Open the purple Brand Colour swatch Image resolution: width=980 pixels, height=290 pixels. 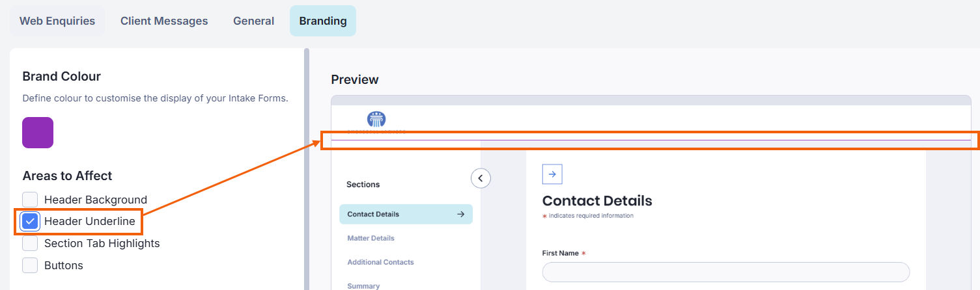[38, 133]
